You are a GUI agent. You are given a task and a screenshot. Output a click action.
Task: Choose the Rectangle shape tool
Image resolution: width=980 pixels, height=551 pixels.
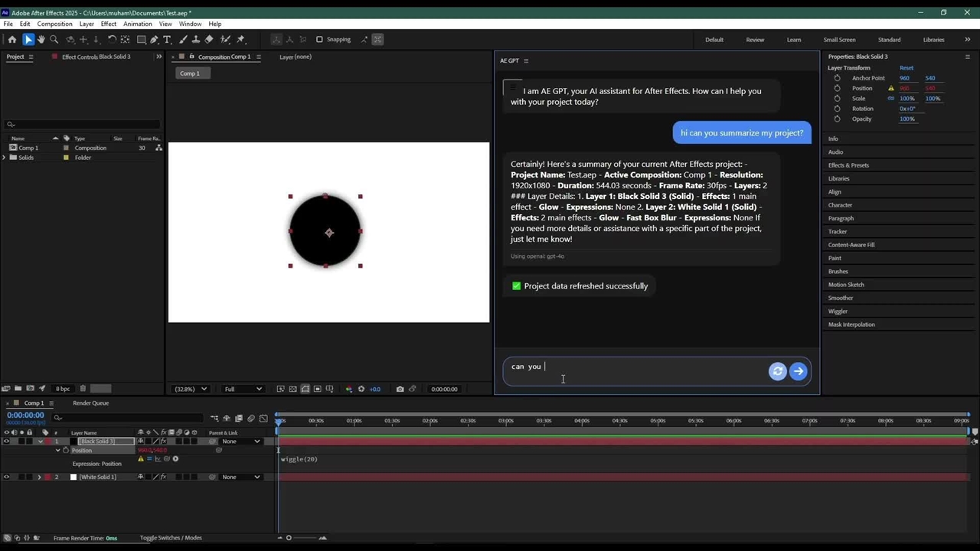click(141, 40)
